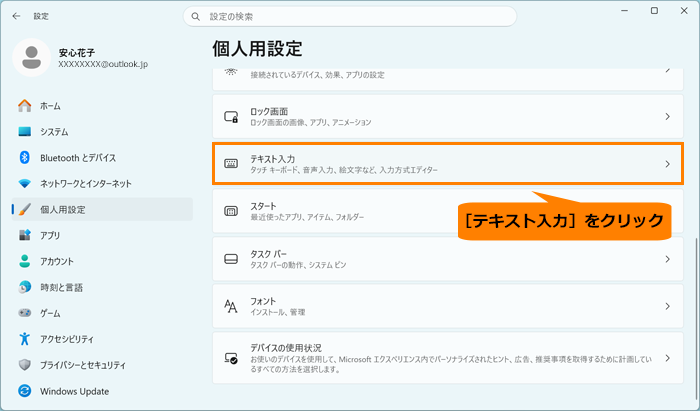Click the Lock screen icon

231,117
